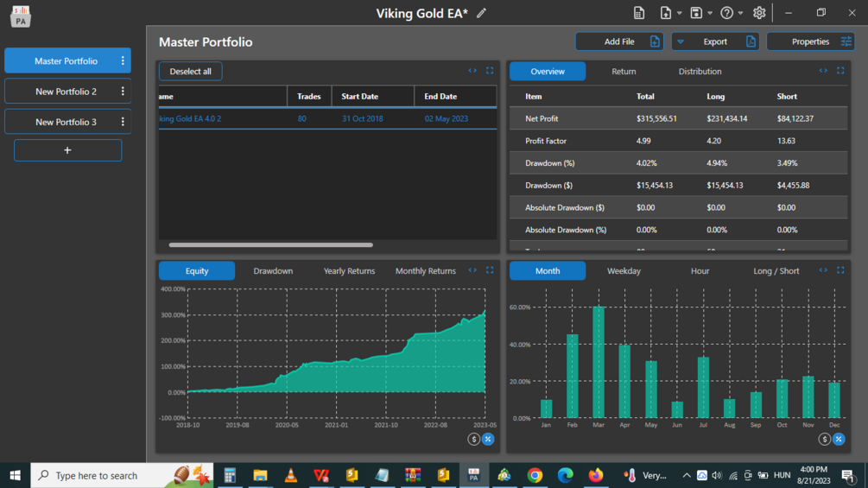Click the spreadsheet report icon in title bar
Image resolution: width=868 pixels, height=488 pixels.
[639, 13]
